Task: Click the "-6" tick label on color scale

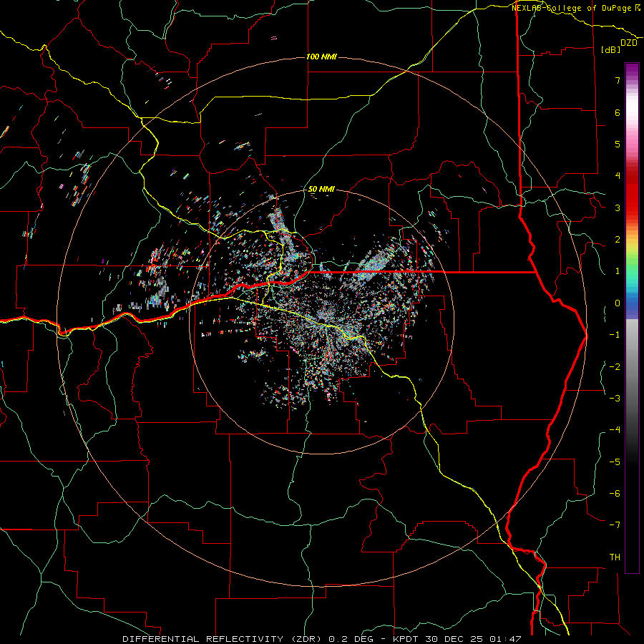Action: pyautogui.click(x=615, y=494)
